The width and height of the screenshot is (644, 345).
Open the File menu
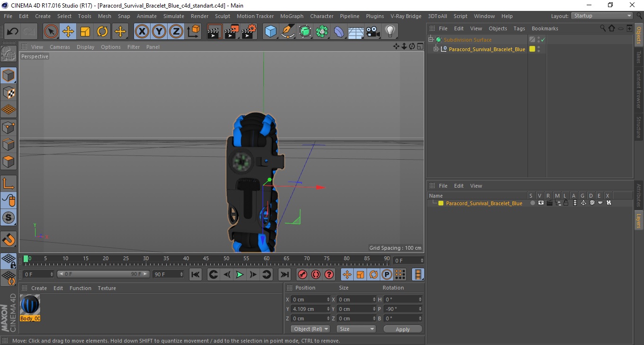click(8, 16)
